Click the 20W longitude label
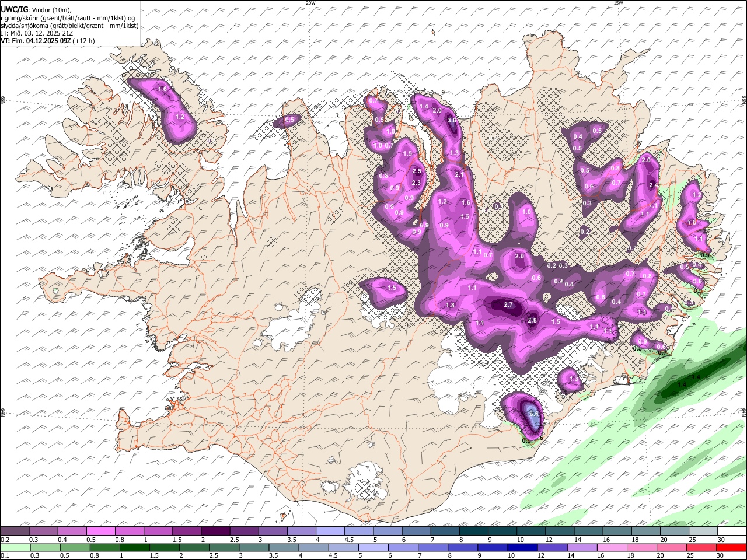Viewport: 747px width, 560px height. (x=310, y=3)
